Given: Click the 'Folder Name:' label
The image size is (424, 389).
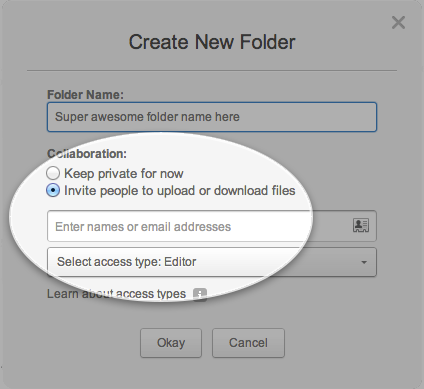Looking at the screenshot, I should [x=85, y=95].
